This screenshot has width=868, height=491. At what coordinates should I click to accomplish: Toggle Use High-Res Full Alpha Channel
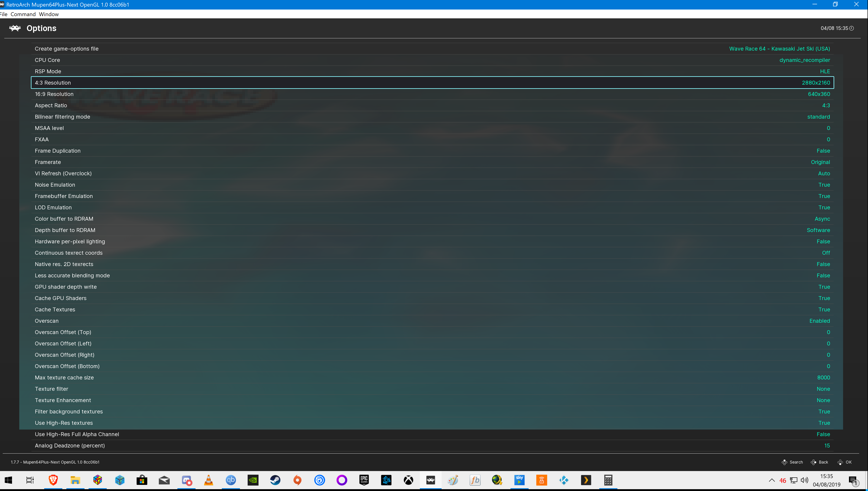[x=432, y=435]
